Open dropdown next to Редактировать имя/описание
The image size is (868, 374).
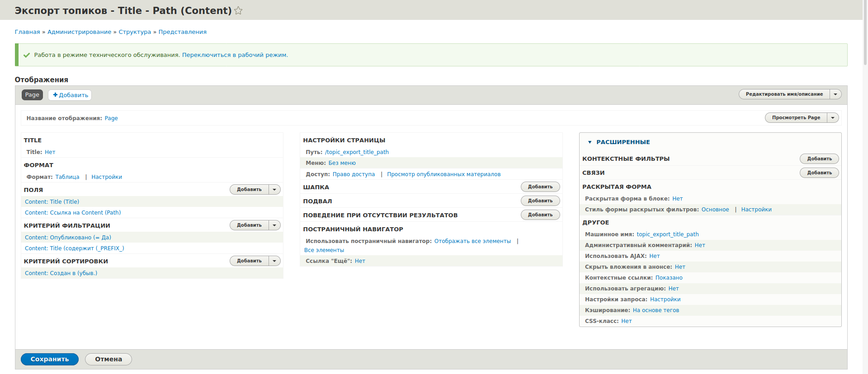[x=835, y=94]
